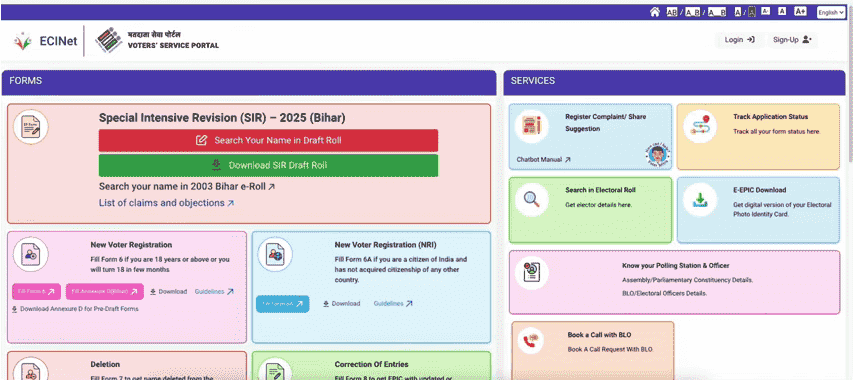
Task: Open Guidelines for New Voter Registration
Action: pyautogui.click(x=214, y=292)
